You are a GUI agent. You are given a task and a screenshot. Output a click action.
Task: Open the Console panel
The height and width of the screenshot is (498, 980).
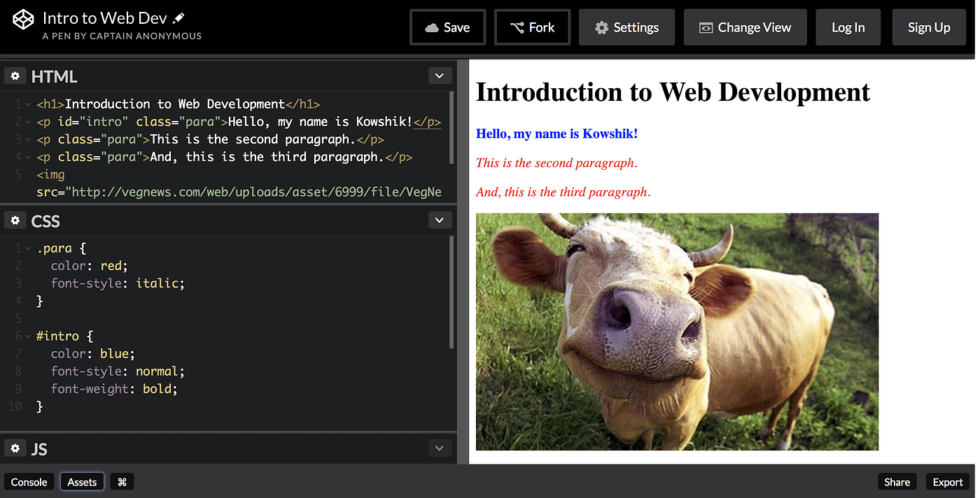coord(29,481)
